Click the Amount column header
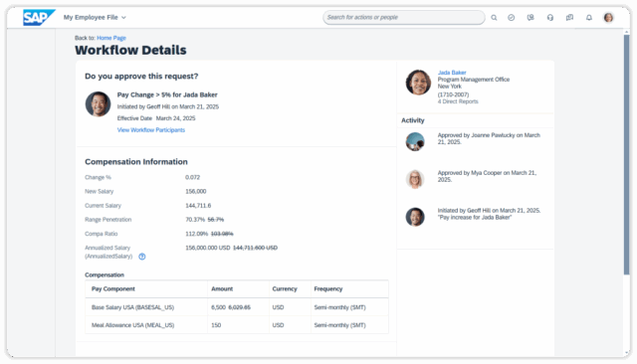 coord(222,289)
